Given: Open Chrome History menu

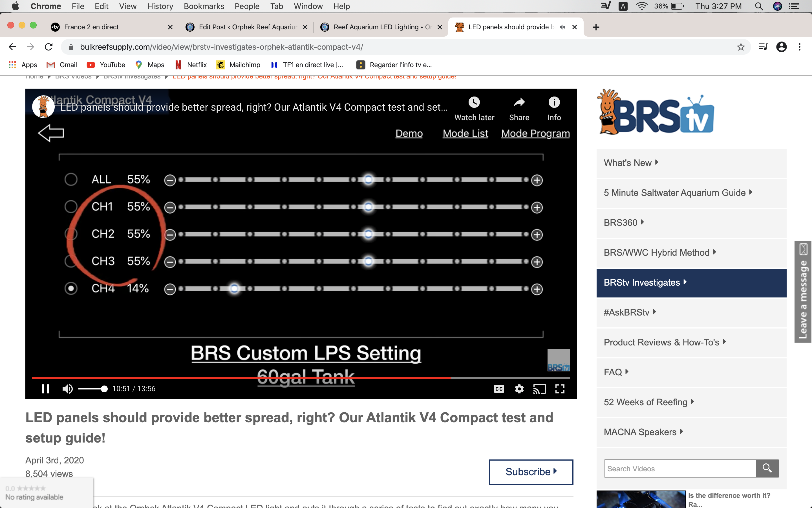Looking at the screenshot, I should click(x=160, y=6).
